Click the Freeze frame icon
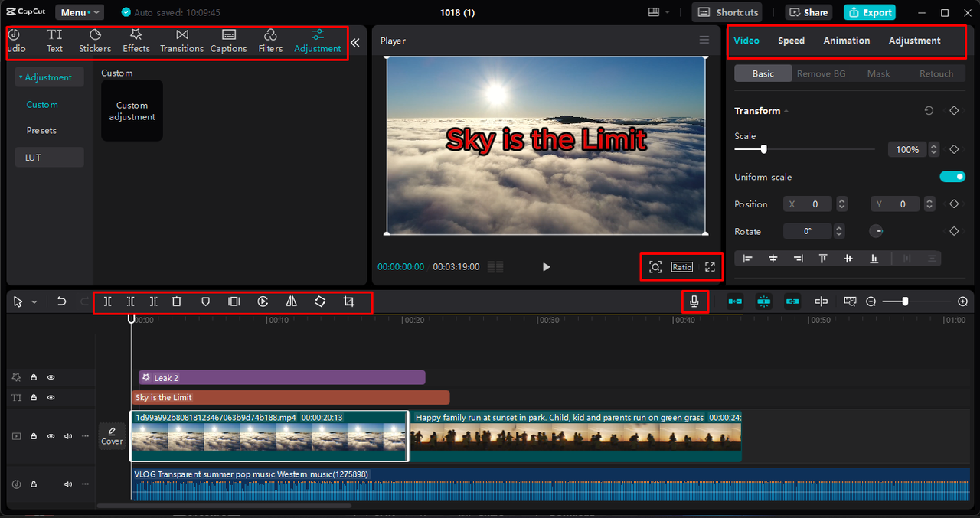The width and height of the screenshot is (980, 518). [x=234, y=301]
